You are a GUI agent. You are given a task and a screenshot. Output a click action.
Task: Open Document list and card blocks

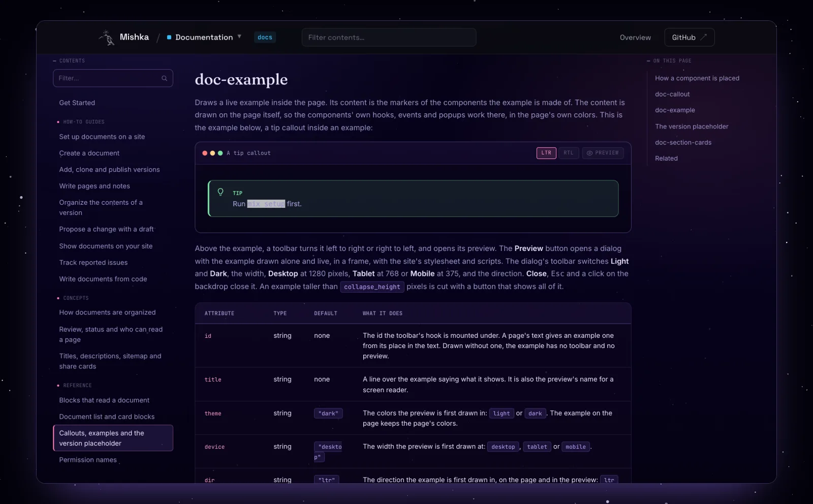coord(107,417)
